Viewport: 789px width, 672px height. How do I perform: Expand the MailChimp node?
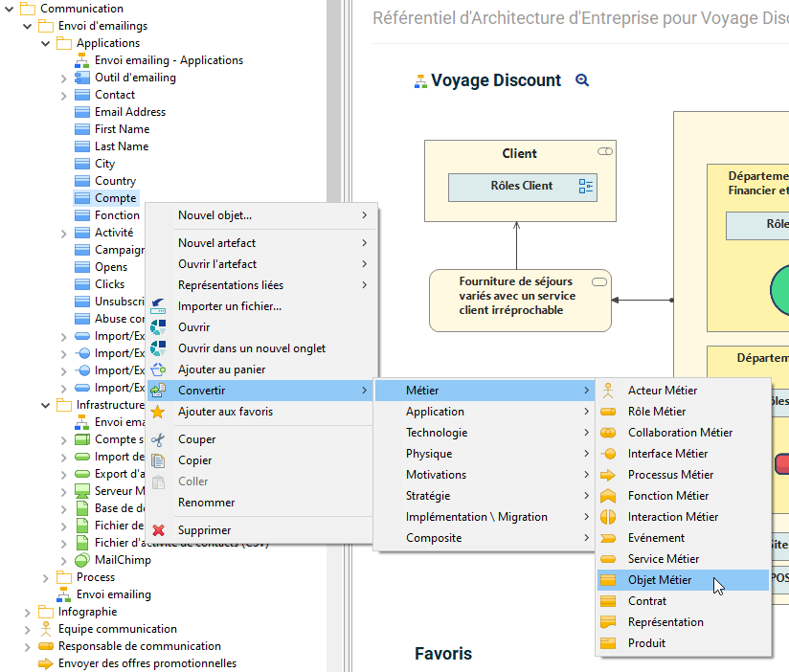(63, 561)
